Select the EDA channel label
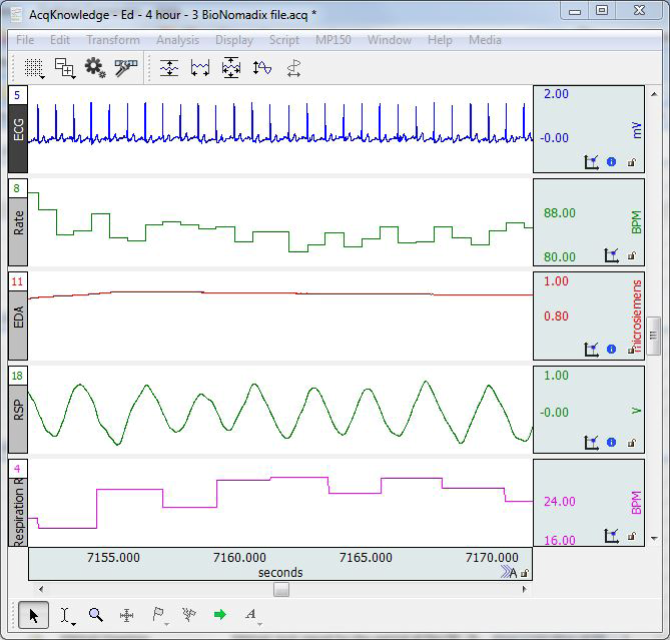 tap(18, 325)
